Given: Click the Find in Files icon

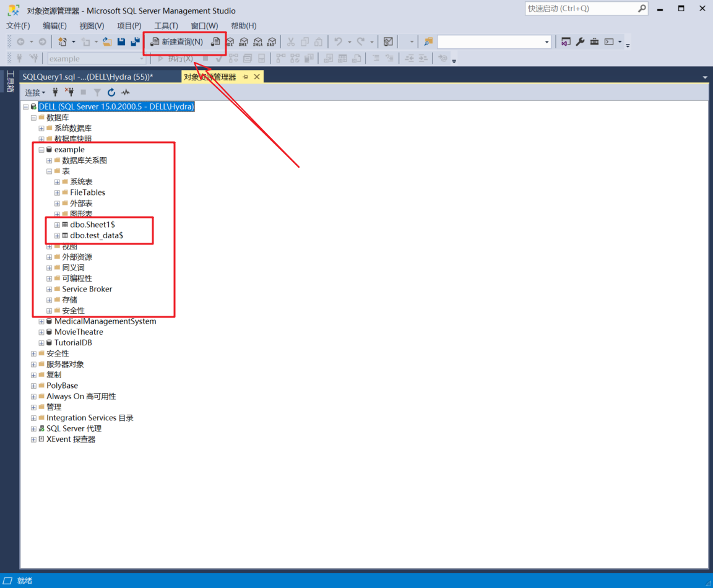Looking at the screenshot, I should pos(428,42).
